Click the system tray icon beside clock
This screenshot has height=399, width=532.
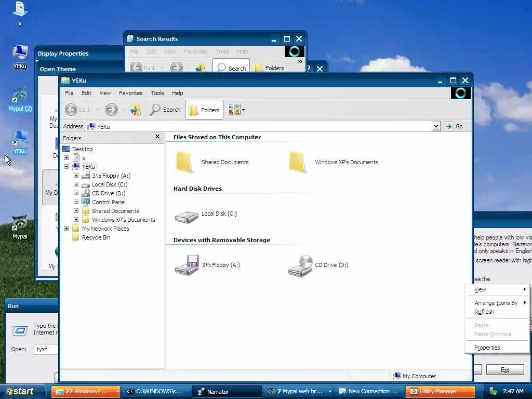(x=493, y=392)
